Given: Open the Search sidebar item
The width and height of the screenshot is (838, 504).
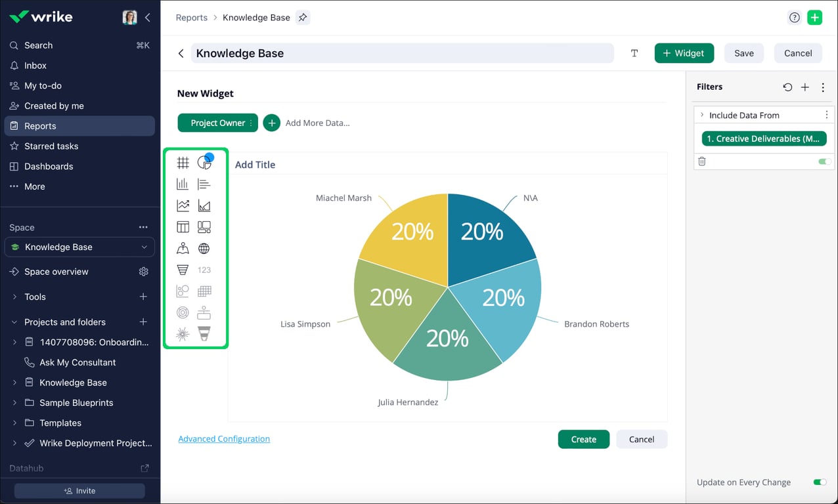Looking at the screenshot, I should point(38,45).
